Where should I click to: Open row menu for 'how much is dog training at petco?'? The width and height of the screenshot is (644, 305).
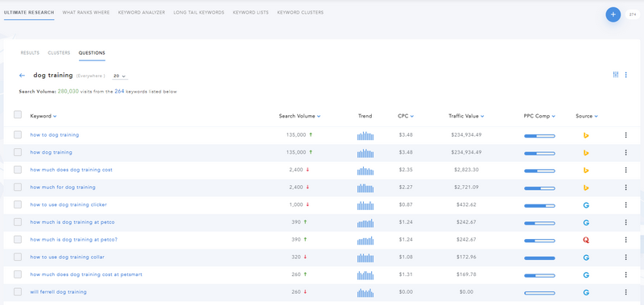click(625, 240)
